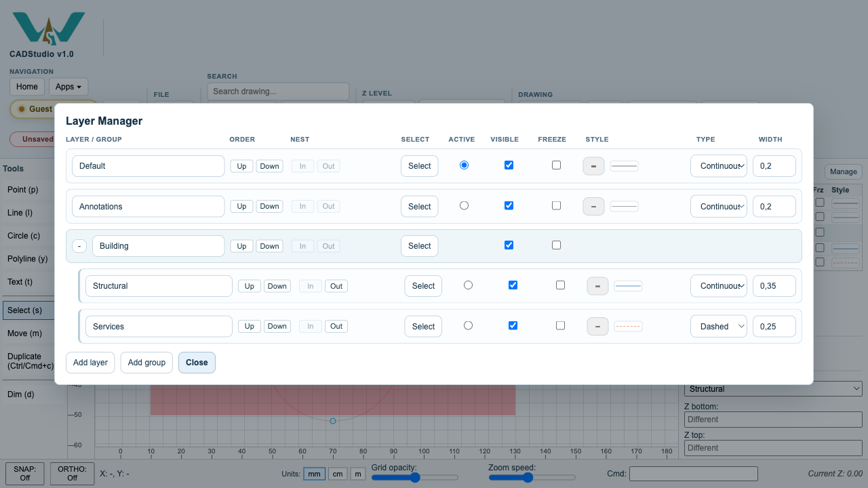Viewport: 868px width, 488px height.
Task: Move Building group Down
Action: pyautogui.click(x=269, y=246)
